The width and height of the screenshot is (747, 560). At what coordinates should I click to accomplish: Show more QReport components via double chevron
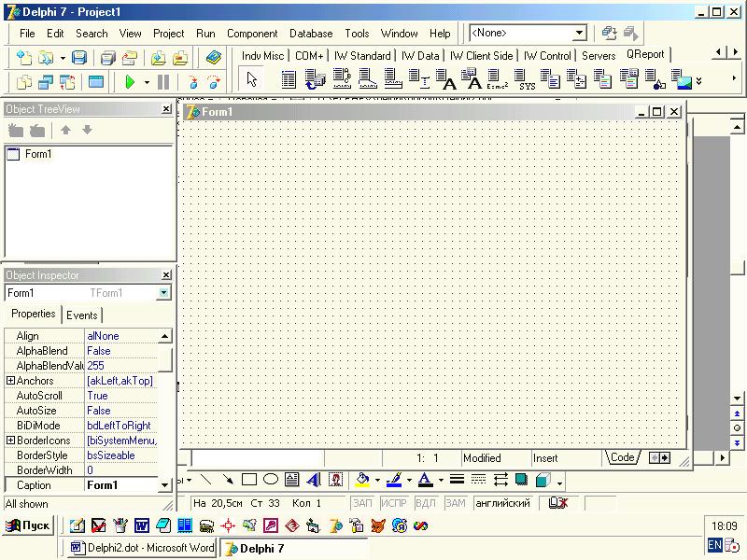(x=698, y=81)
